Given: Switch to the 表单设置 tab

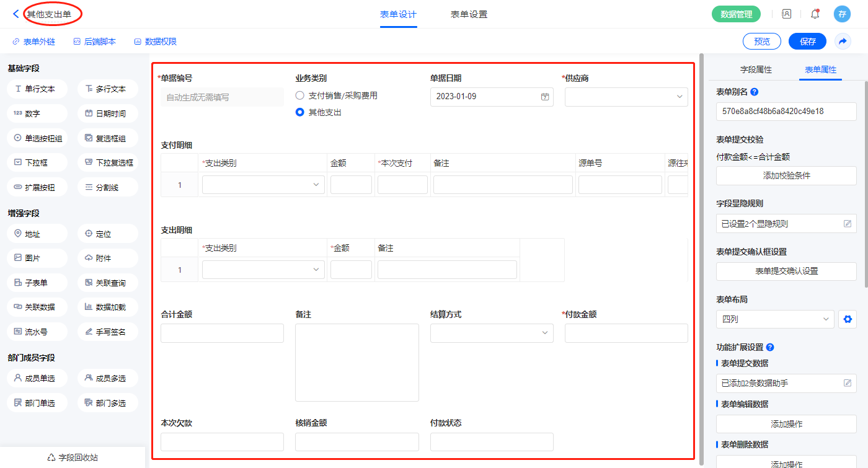Looking at the screenshot, I should point(469,14).
